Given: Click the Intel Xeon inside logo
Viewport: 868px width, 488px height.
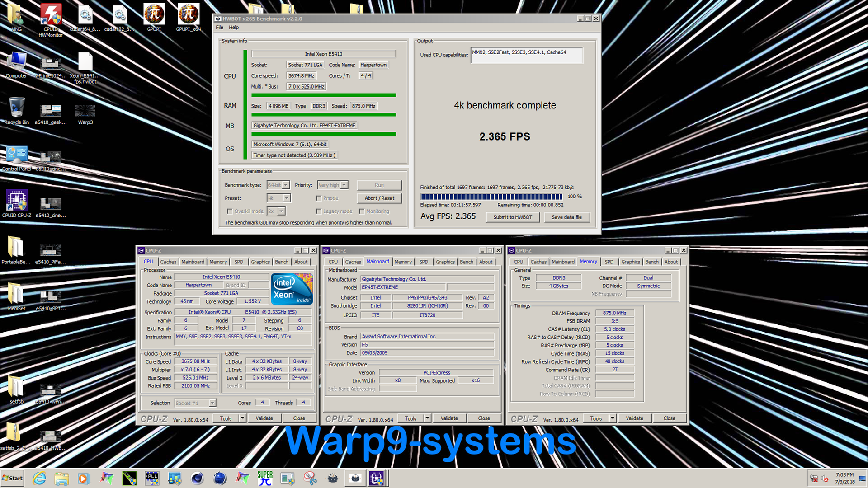Looking at the screenshot, I should coord(292,289).
